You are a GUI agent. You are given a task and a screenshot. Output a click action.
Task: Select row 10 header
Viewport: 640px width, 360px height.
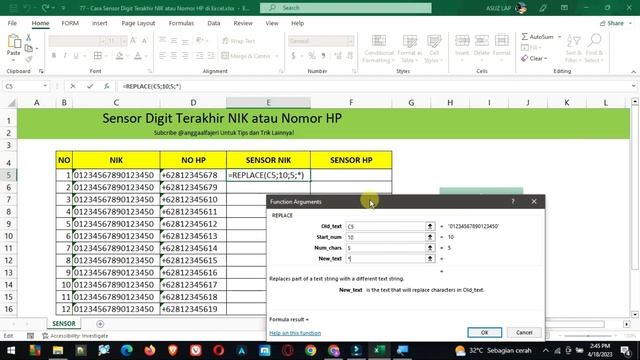(x=9, y=236)
